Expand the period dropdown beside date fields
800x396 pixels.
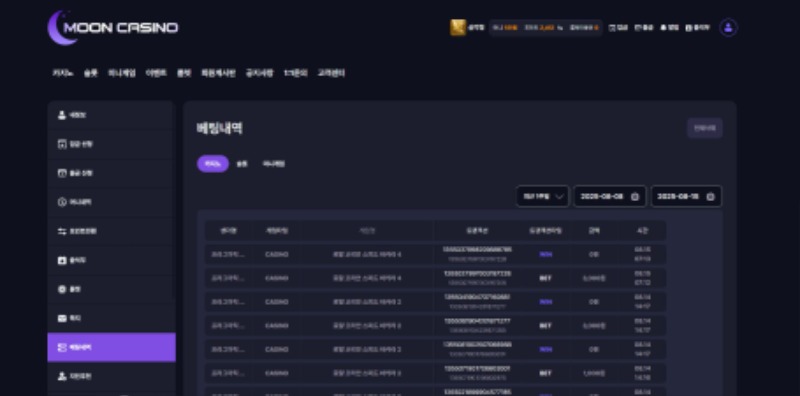(x=542, y=196)
